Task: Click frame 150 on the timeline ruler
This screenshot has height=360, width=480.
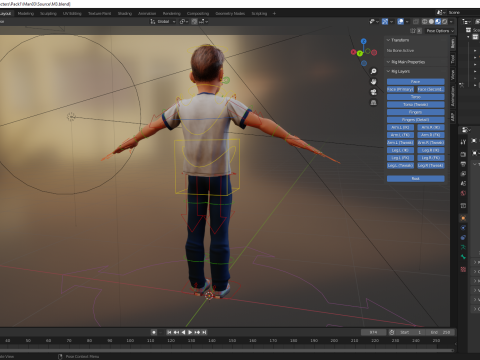Action: pos(232,341)
